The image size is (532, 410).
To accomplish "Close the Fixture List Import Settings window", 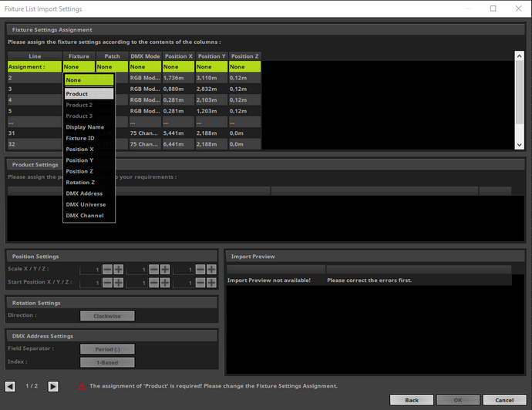I will tap(518, 8).
